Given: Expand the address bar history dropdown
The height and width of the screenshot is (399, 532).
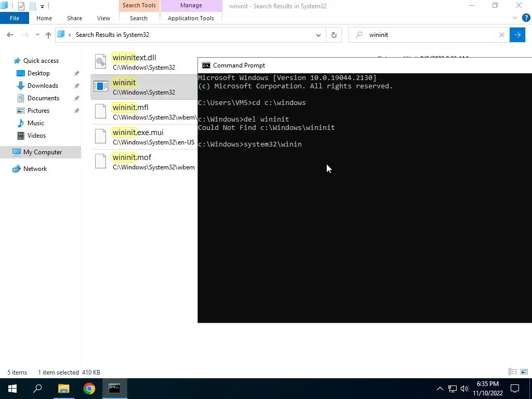Looking at the screenshot, I should coord(318,35).
